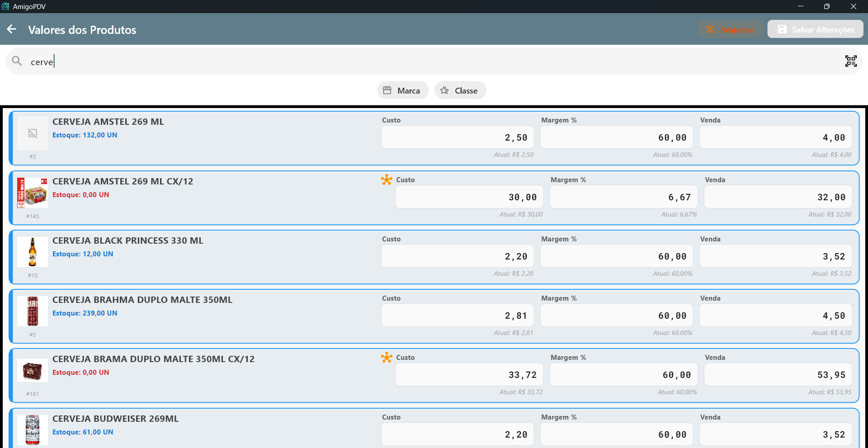Open Black Princess 330 ML bottle thumbnail
868x448 pixels.
(33, 252)
